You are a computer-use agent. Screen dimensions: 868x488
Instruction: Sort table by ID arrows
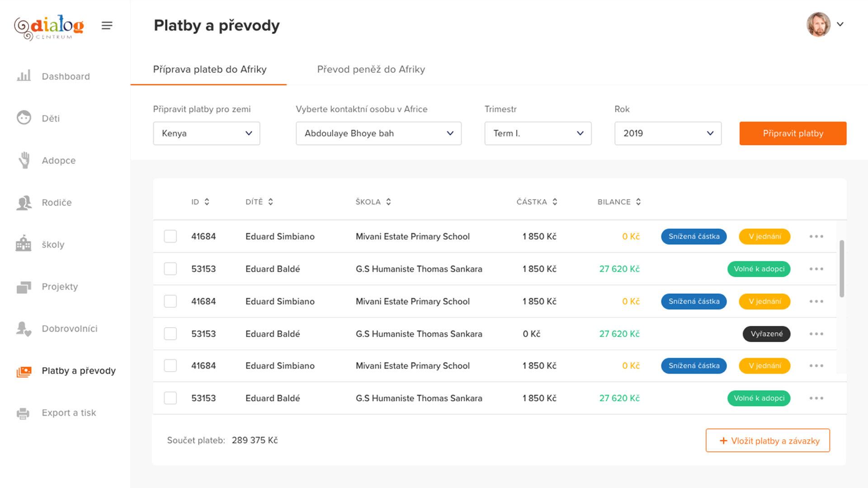tap(207, 202)
